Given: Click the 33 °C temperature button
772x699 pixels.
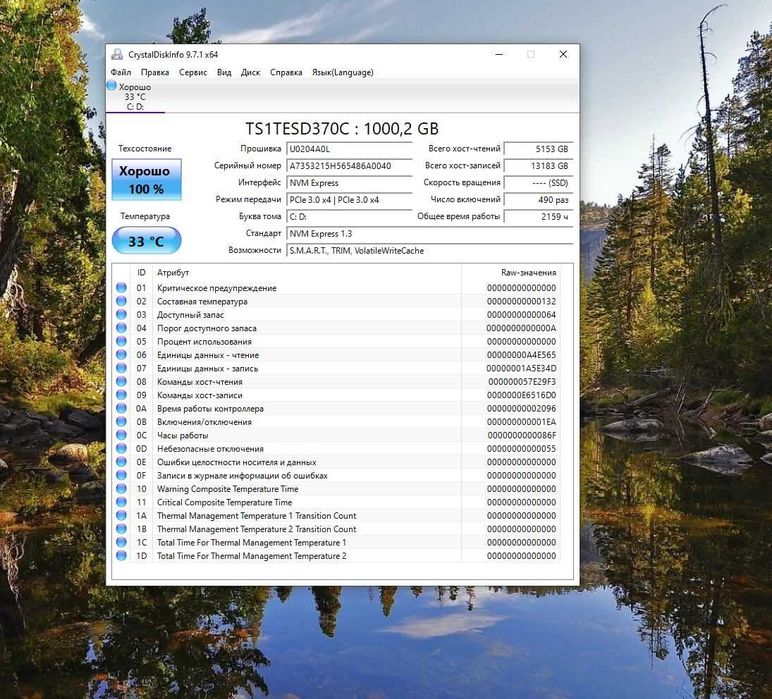Looking at the screenshot, I should pyautogui.click(x=147, y=241).
